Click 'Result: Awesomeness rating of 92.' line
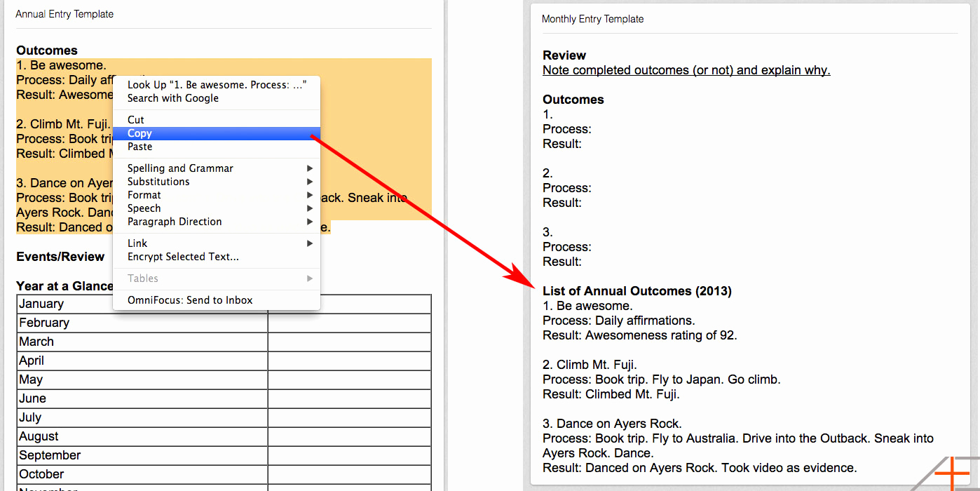The width and height of the screenshot is (980, 491). pos(640,335)
